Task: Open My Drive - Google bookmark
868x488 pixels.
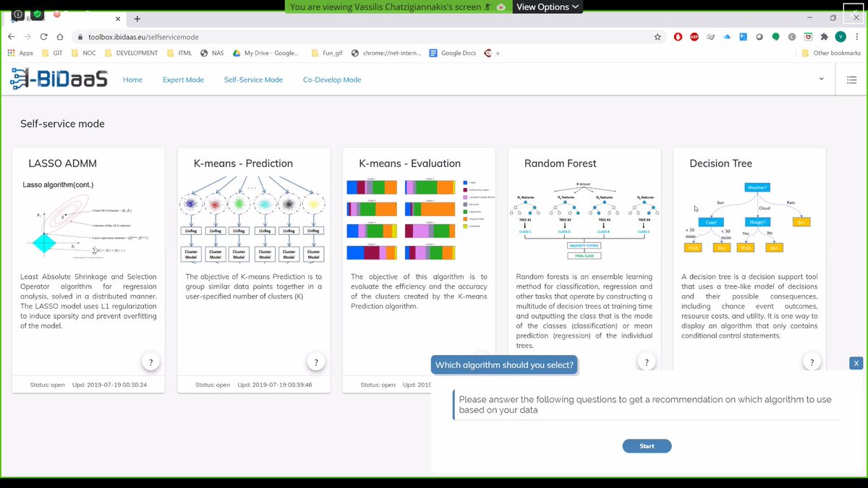Action: pos(265,53)
